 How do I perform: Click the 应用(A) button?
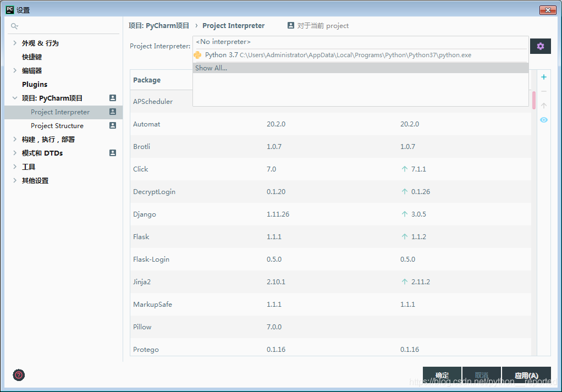[x=526, y=375]
